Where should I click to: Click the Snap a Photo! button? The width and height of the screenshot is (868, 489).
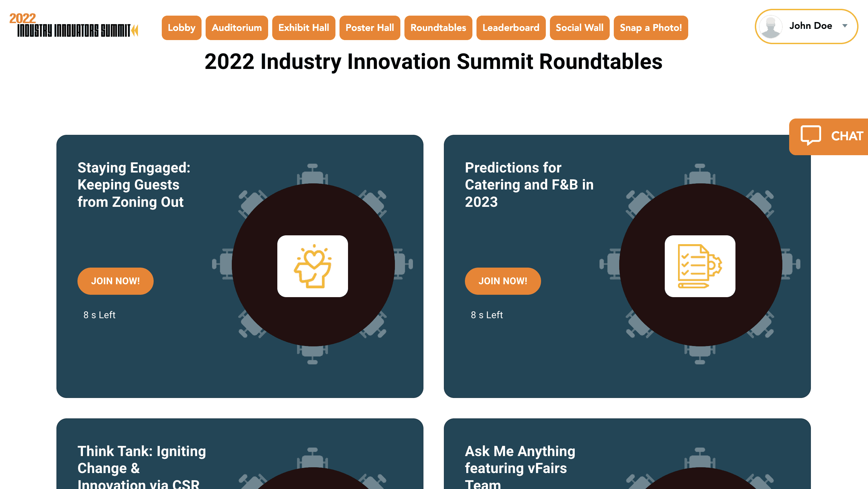pyautogui.click(x=650, y=28)
